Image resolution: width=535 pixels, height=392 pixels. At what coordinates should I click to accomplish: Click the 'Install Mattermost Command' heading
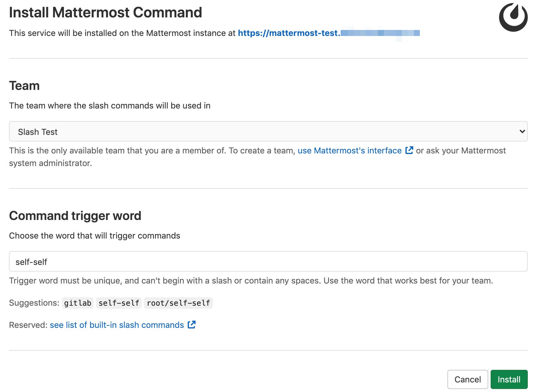[x=106, y=13]
